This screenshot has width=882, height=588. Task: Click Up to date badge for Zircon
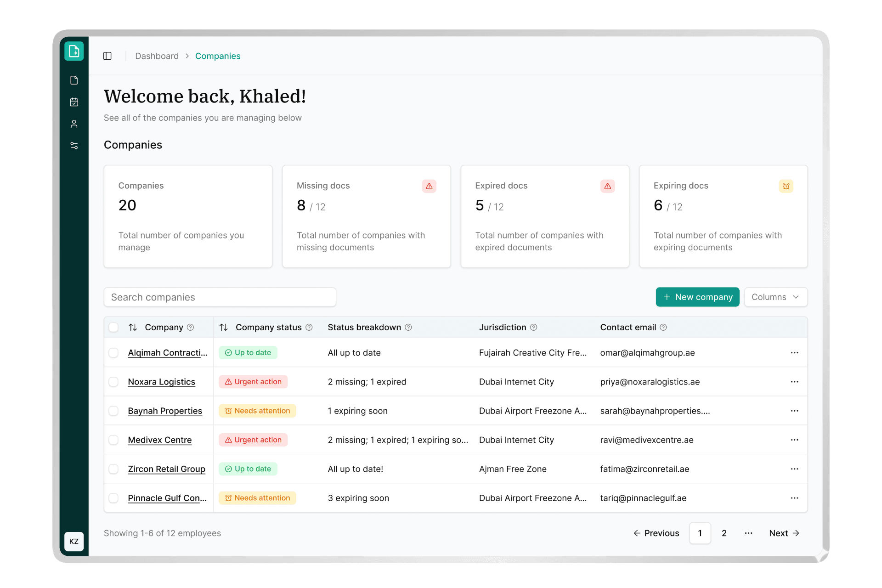tap(248, 469)
